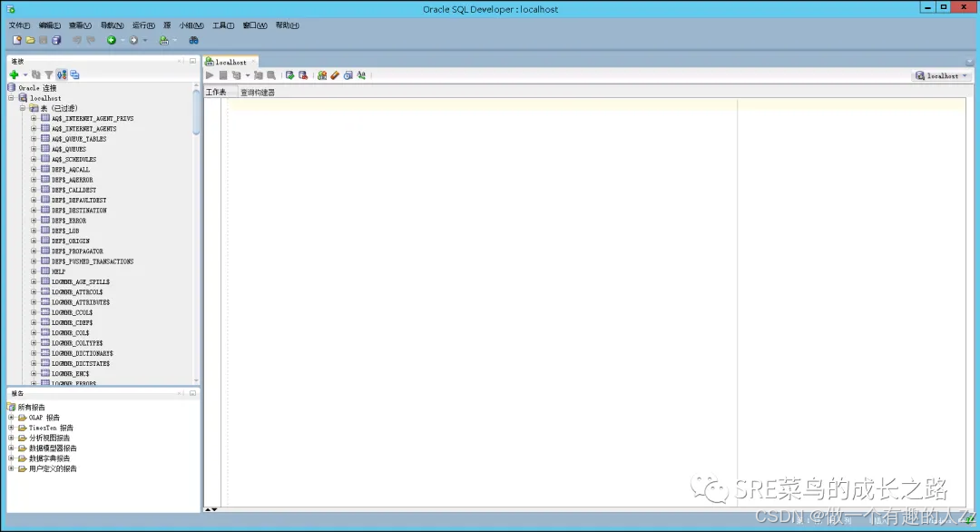Minimize the 报告 panel
The image size is (980, 532).
coord(192,393)
